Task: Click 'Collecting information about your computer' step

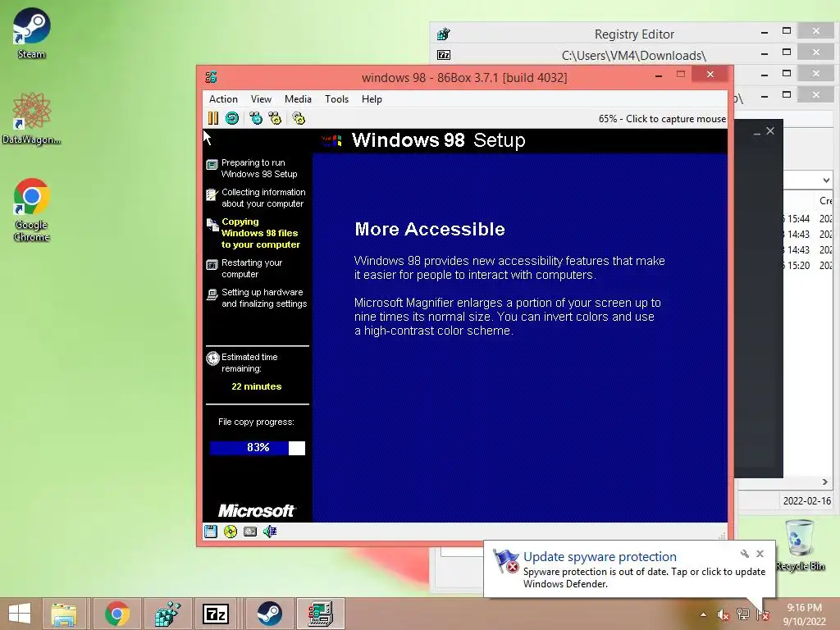Action: click(x=263, y=198)
